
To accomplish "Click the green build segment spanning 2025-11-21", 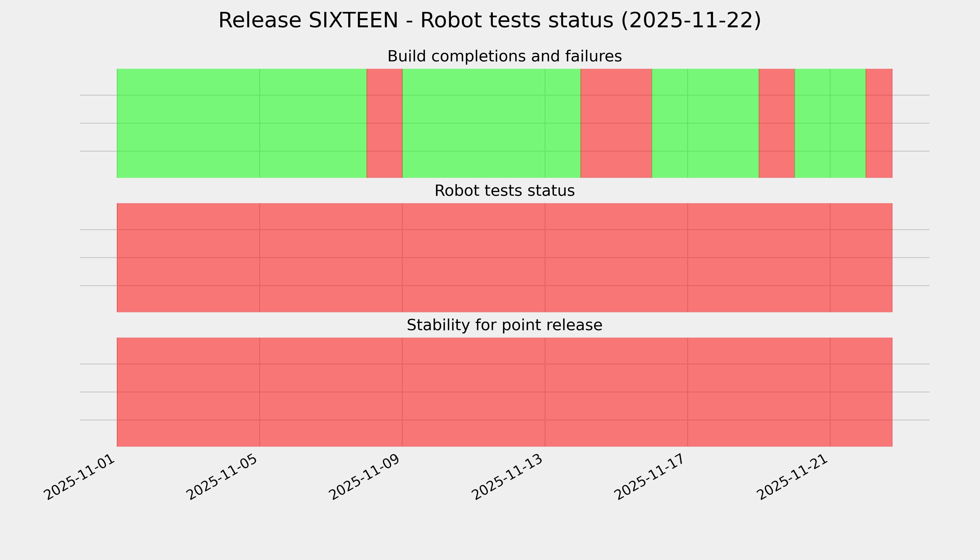I will [830, 123].
